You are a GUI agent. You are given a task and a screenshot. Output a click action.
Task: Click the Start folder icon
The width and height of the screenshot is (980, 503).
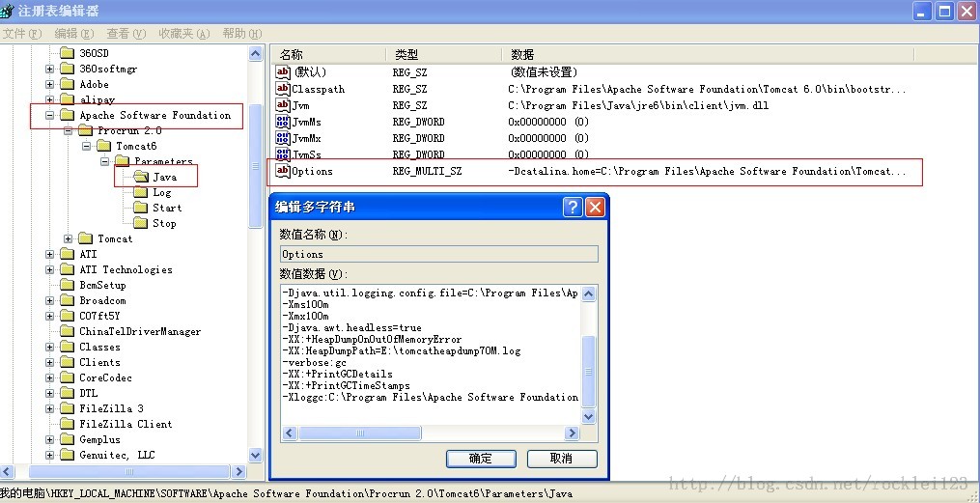[x=141, y=208]
